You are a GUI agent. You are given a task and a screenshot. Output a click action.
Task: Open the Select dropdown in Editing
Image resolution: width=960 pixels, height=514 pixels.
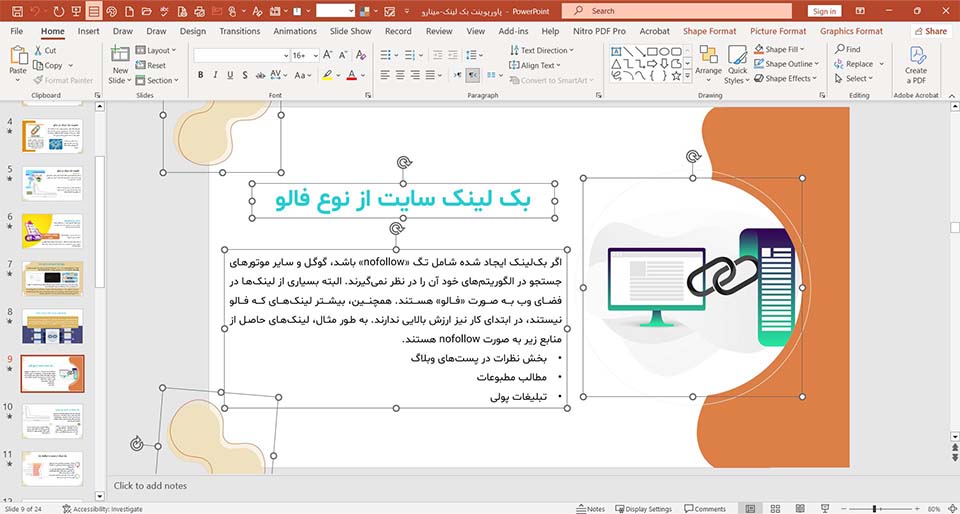pos(854,78)
